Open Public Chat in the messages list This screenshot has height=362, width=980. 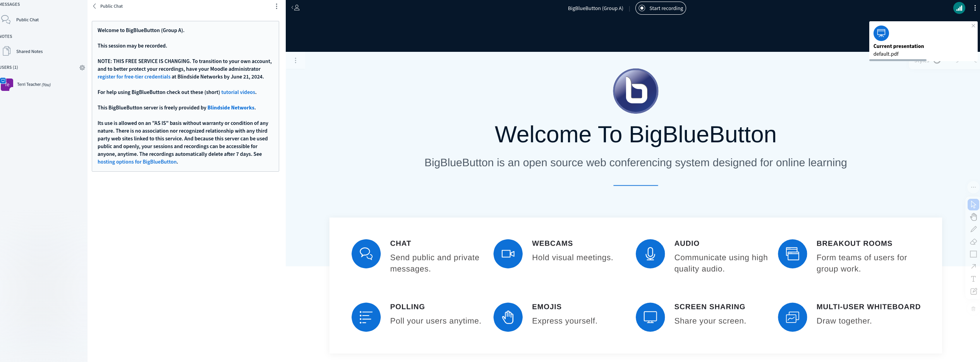(27, 20)
